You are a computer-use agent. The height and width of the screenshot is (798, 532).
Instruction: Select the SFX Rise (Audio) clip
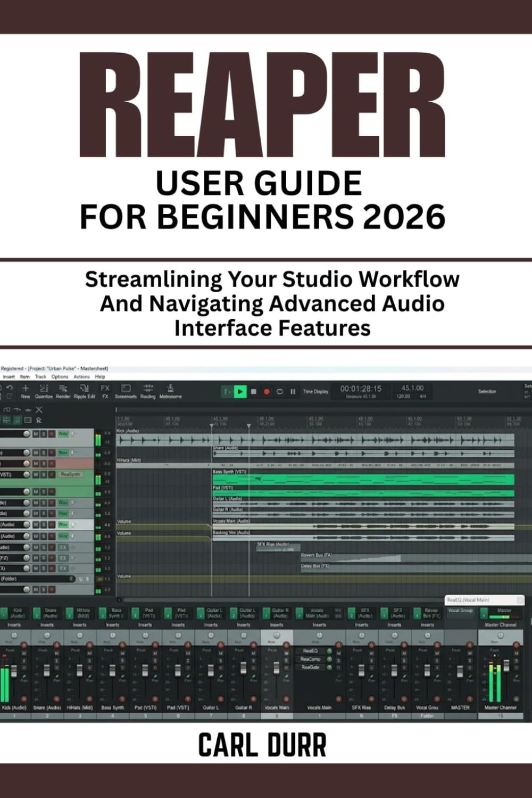278,547
